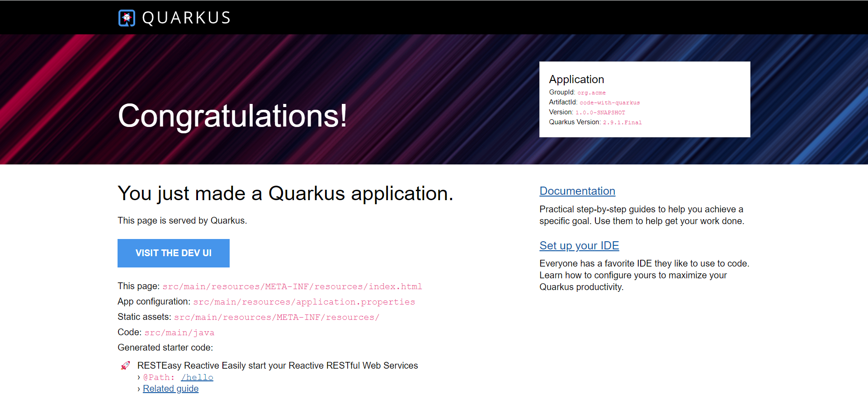Click the Congratulations! heading

(x=232, y=116)
